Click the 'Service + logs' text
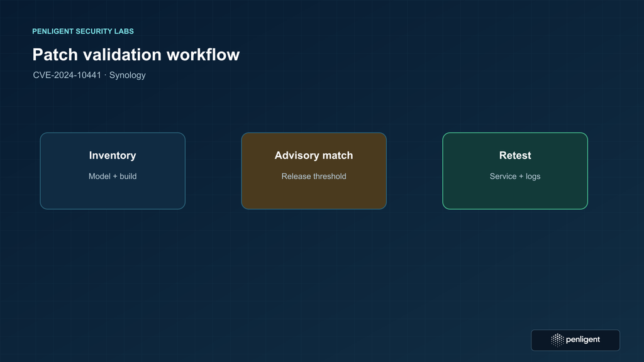Screen dimensions: 644x362 click(515, 176)
